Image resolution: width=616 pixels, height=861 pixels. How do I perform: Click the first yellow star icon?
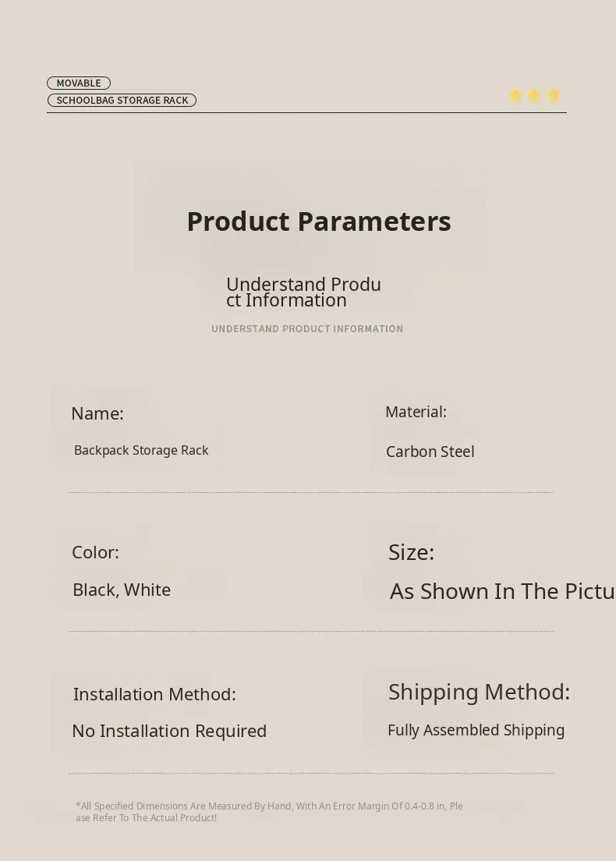point(515,95)
